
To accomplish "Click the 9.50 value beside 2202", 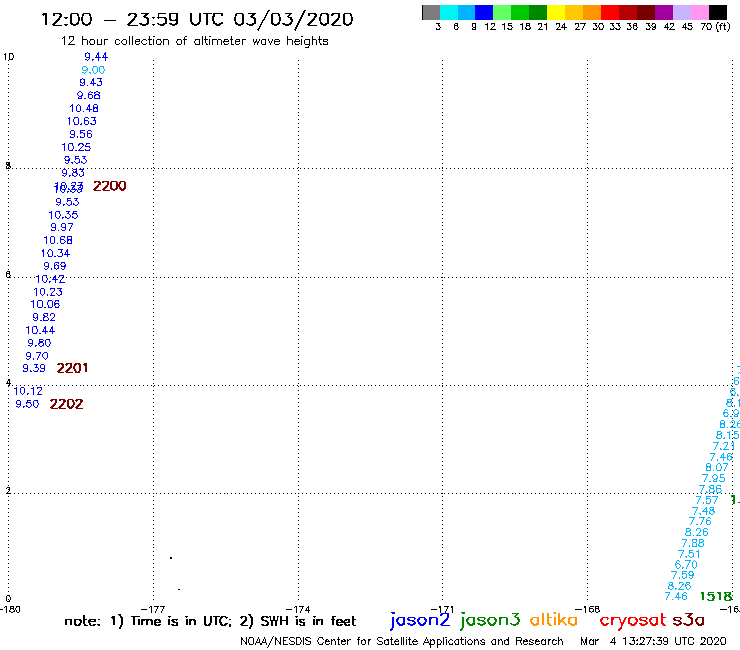I will [27, 404].
